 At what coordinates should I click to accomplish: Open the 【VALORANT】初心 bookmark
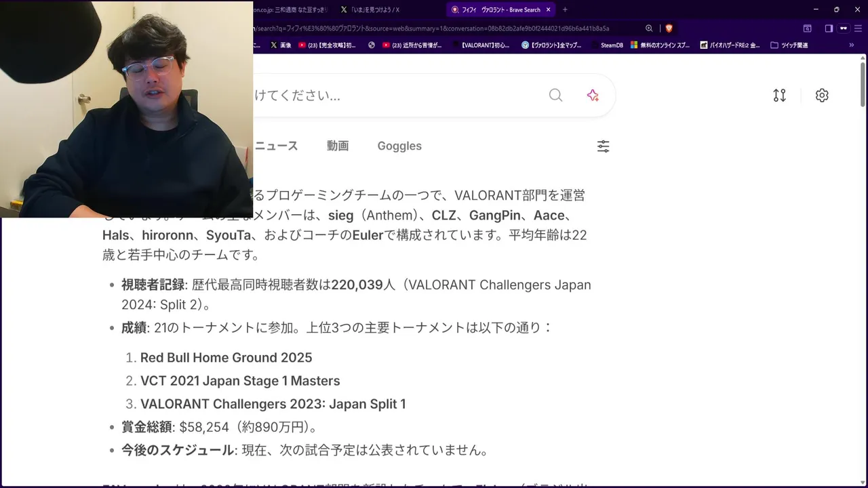(481, 45)
